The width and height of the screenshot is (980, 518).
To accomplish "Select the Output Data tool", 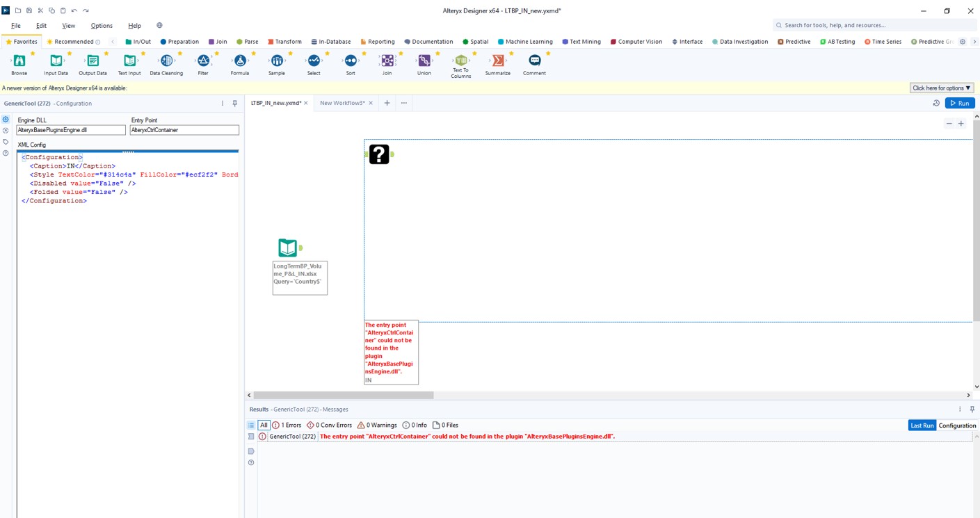I will 92,61.
